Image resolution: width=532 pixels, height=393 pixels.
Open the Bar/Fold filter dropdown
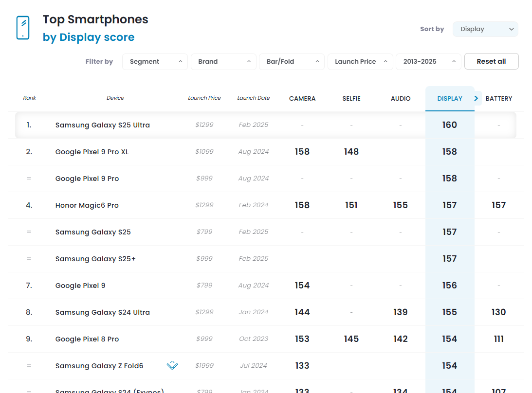[x=292, y=62]
